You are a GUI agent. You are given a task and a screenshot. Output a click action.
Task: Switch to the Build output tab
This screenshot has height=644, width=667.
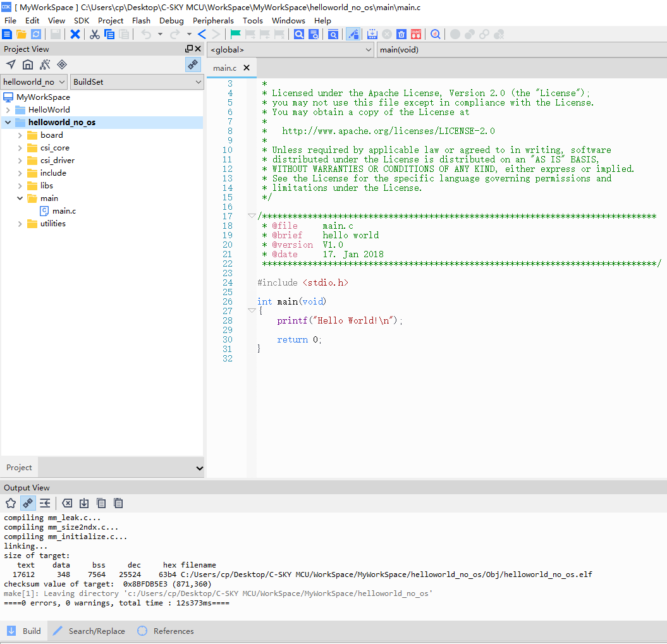(x=24, y=631)
